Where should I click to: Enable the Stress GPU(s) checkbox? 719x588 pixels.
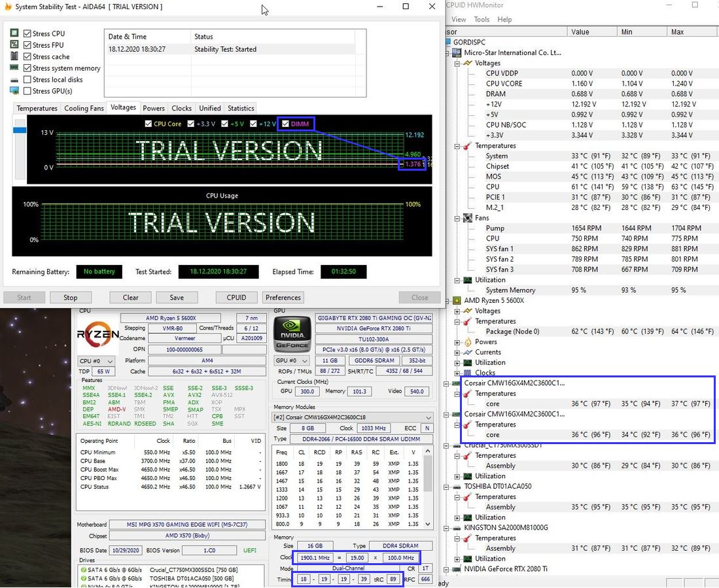tap(27, 91)
